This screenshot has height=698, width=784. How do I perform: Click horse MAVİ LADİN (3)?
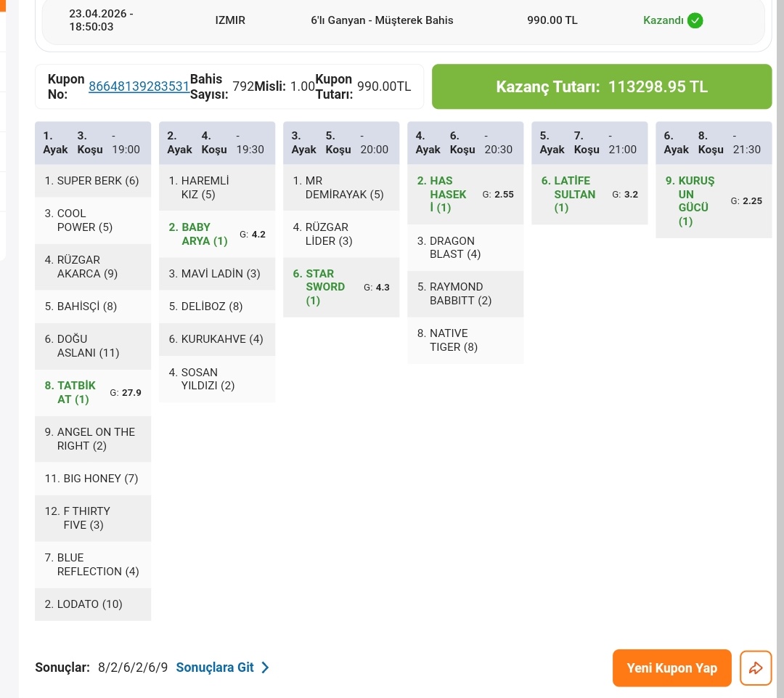coord(217,274)
